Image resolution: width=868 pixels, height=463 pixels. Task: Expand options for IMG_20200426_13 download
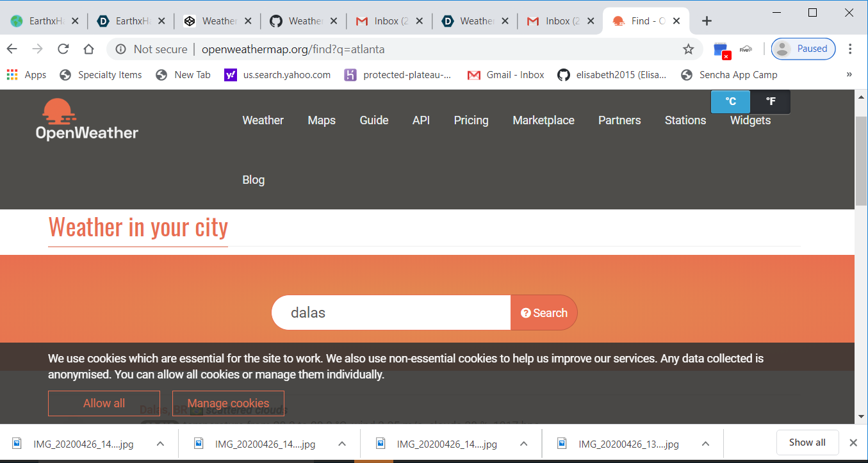[x=705, y=443]
